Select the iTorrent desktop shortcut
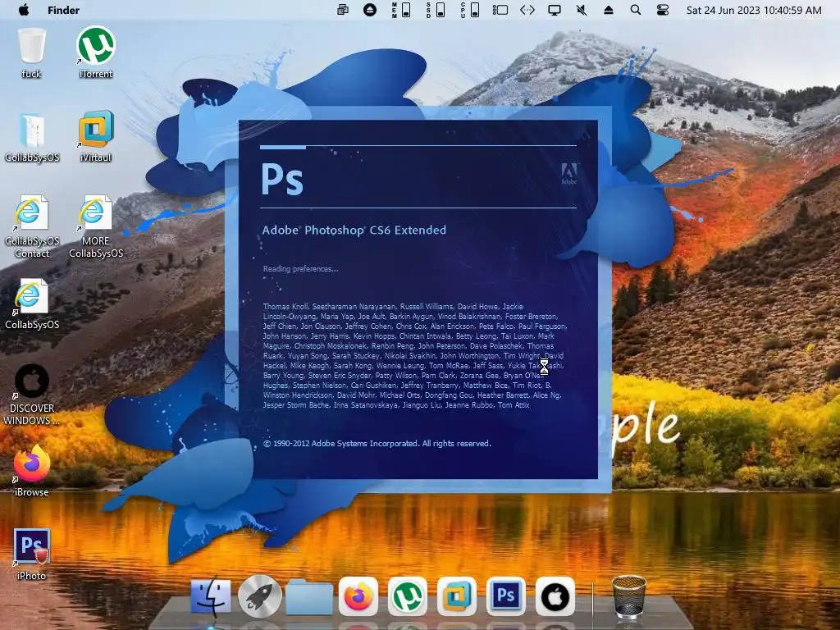Viewport: 840px width, 630px height. point(96,53)
